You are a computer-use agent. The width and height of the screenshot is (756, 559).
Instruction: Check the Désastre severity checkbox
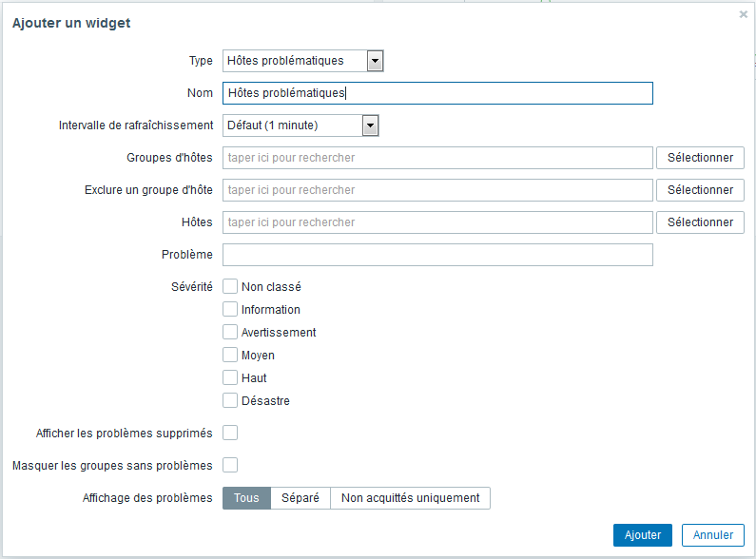230,400
